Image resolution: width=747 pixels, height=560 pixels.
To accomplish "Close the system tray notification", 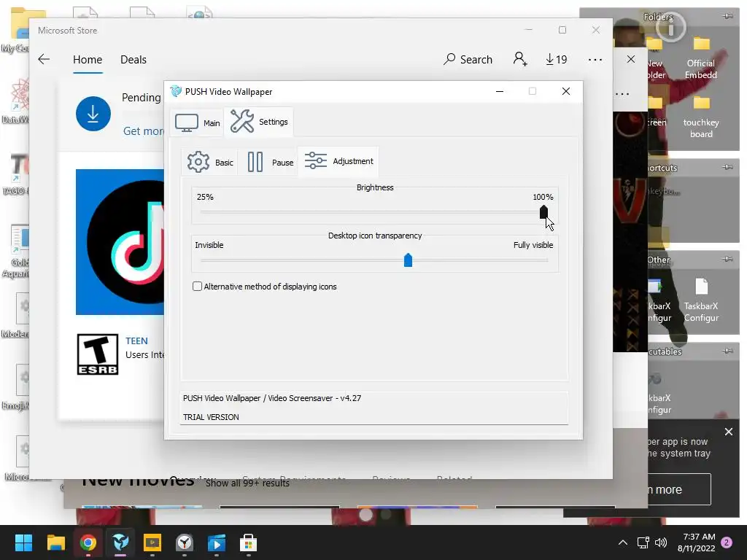I will (729, 432).
